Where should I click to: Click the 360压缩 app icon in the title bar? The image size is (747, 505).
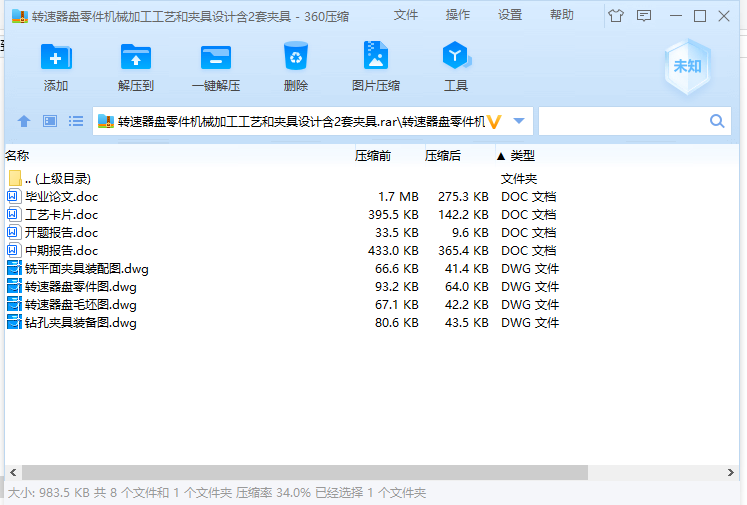point(20,16)
